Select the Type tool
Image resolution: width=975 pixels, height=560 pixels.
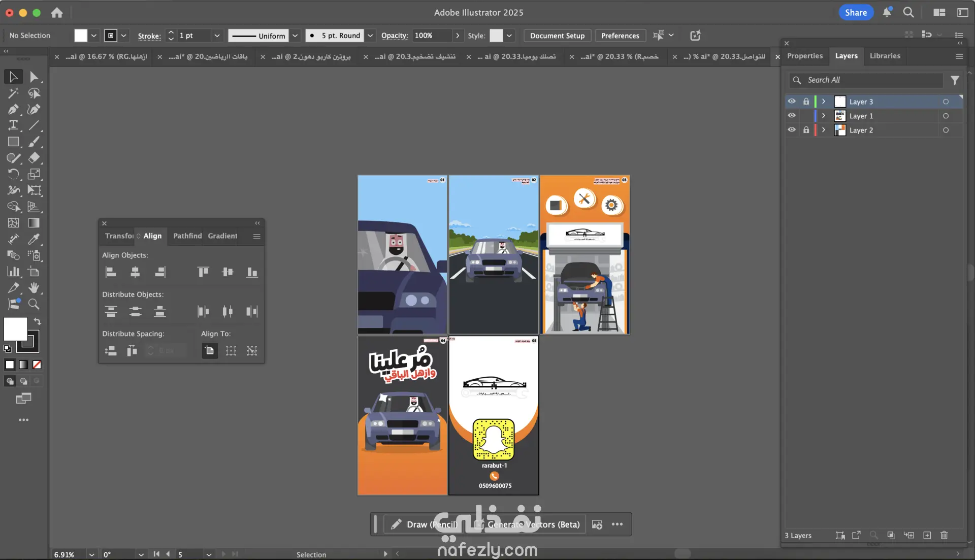(13, 125)
